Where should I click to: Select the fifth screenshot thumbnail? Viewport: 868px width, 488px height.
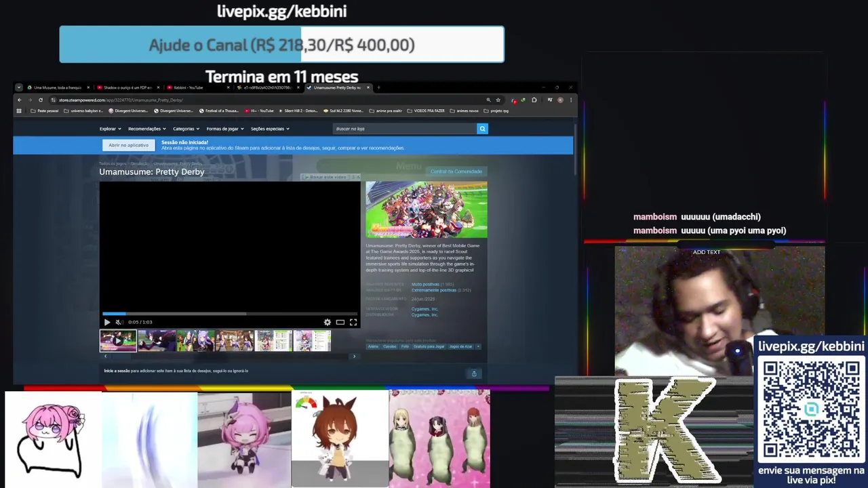pos(273,340)
